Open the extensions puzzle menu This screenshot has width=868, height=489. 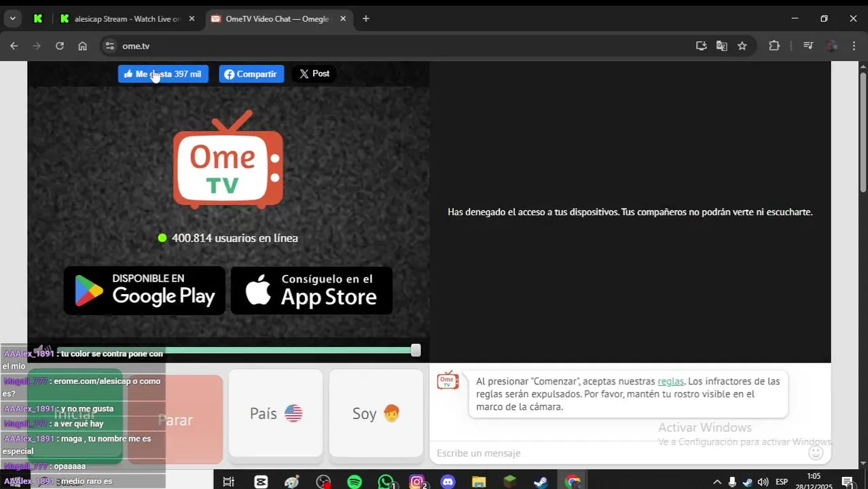[x=774, y=46]
